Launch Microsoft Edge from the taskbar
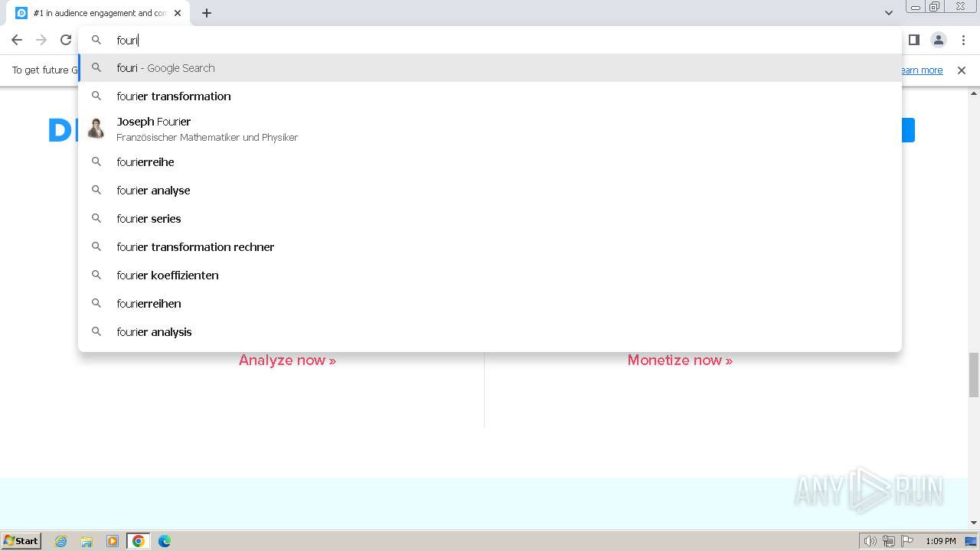 tap(165, 541)
